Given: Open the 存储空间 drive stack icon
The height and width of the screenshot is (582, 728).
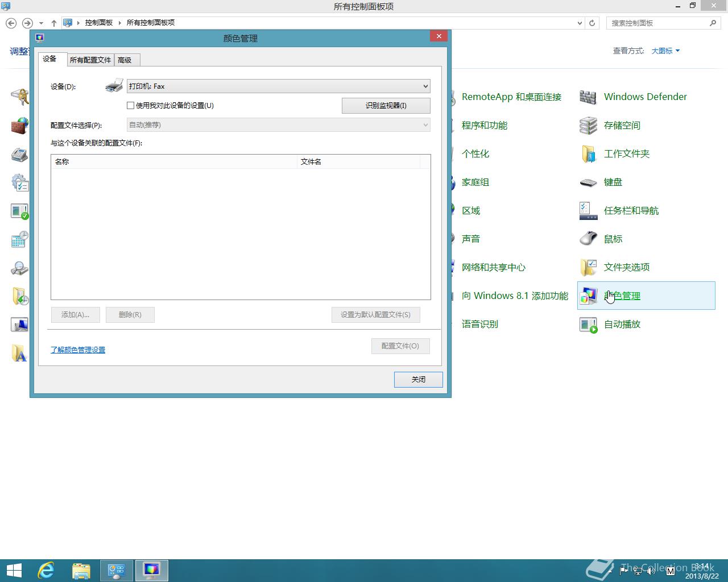Looking at the screenshot, I should pyautogui.click(x=588, y=126).
